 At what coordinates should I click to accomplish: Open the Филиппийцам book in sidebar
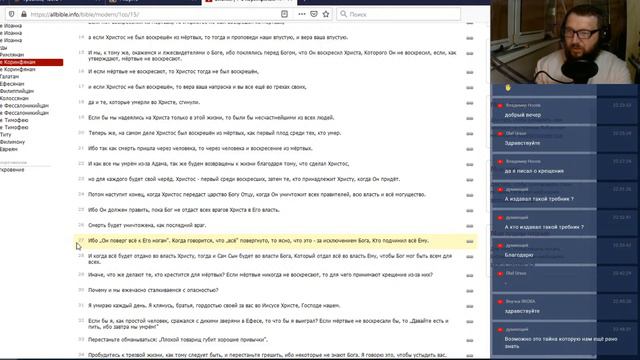[17, 91]
